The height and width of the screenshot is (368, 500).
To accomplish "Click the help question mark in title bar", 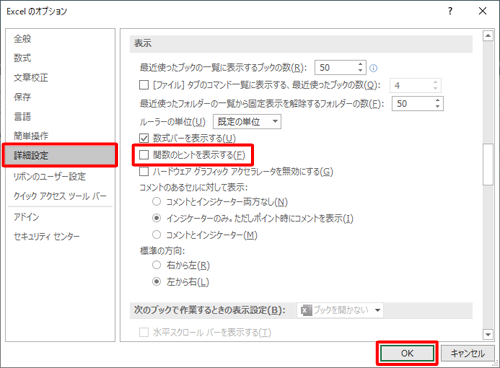I will [450, 11].
